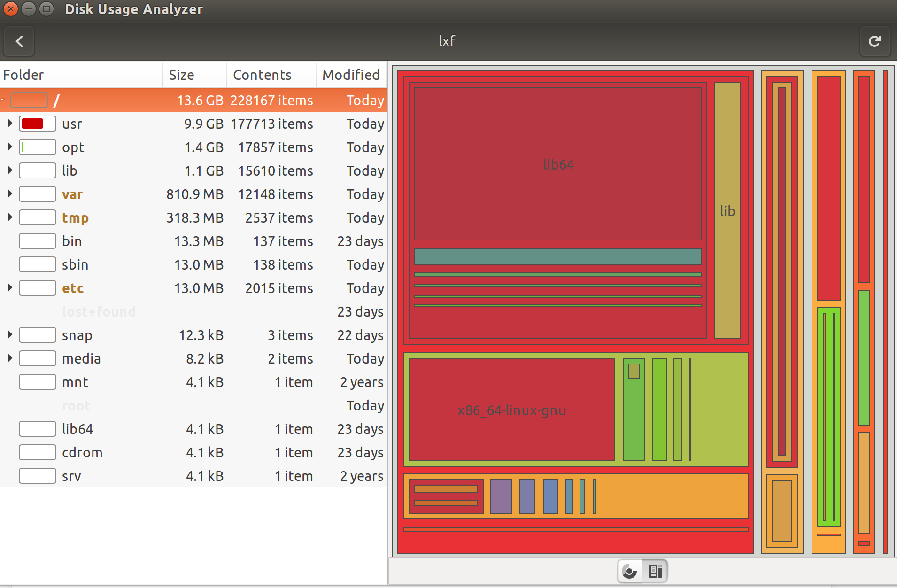Click the usr red usage bar
The height and width of the screenshot is (588, 897).
38,124
